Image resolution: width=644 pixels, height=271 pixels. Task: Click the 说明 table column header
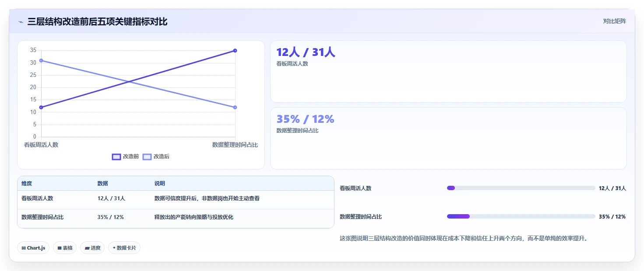(x=160, y=184)
